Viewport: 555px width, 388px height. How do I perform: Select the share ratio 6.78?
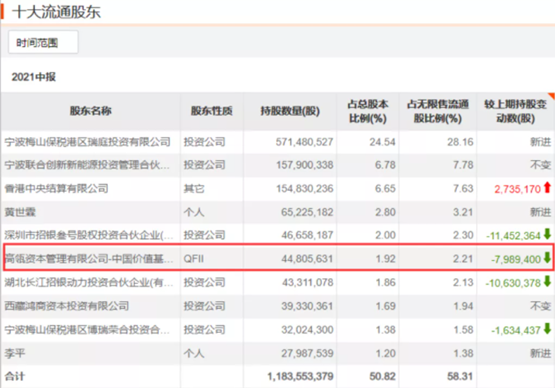click(385, 165)
